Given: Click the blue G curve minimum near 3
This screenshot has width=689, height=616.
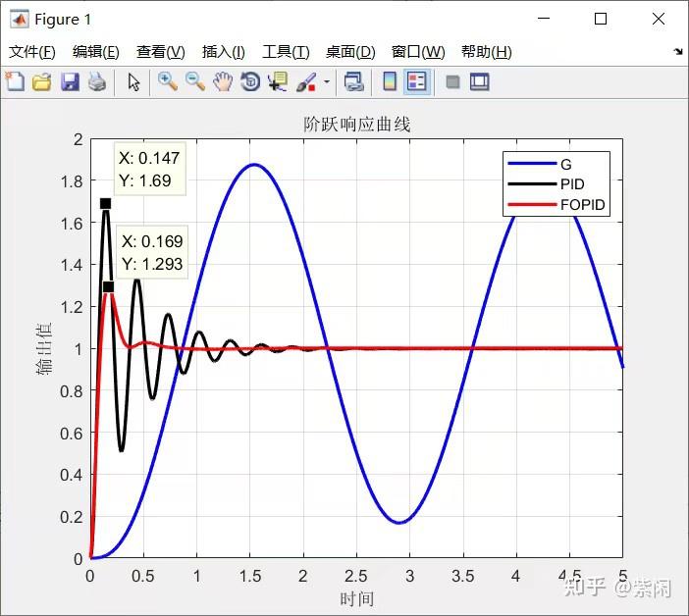Looking at the screenshot, I should coord(399,523).
